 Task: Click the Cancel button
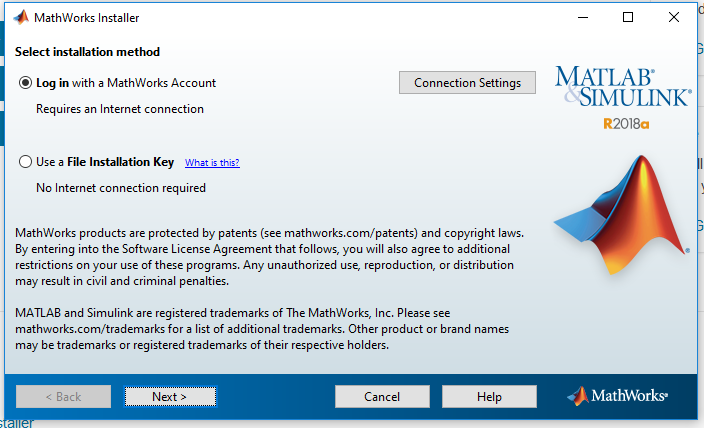(382, 397)
